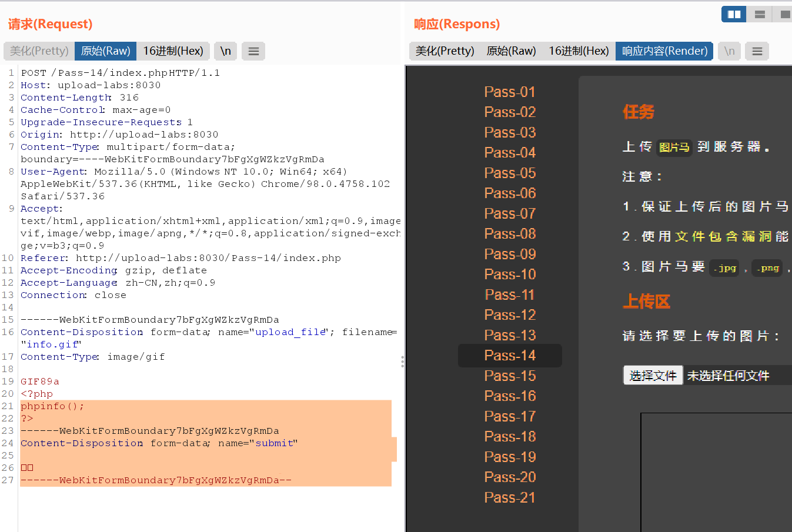This screenshot has width=792, height=532.
Task: Open Pass-05 link
Action: click(510, 173)
